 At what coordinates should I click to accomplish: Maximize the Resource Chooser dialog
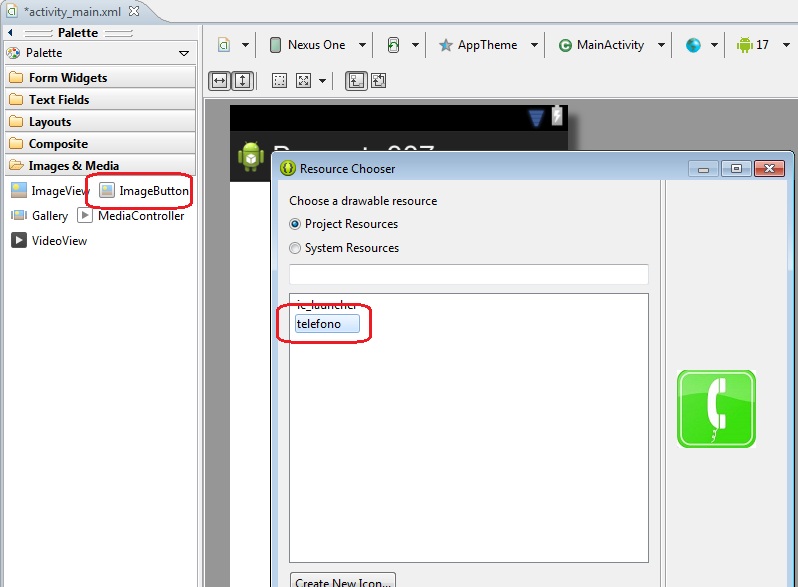pos(736,169)
